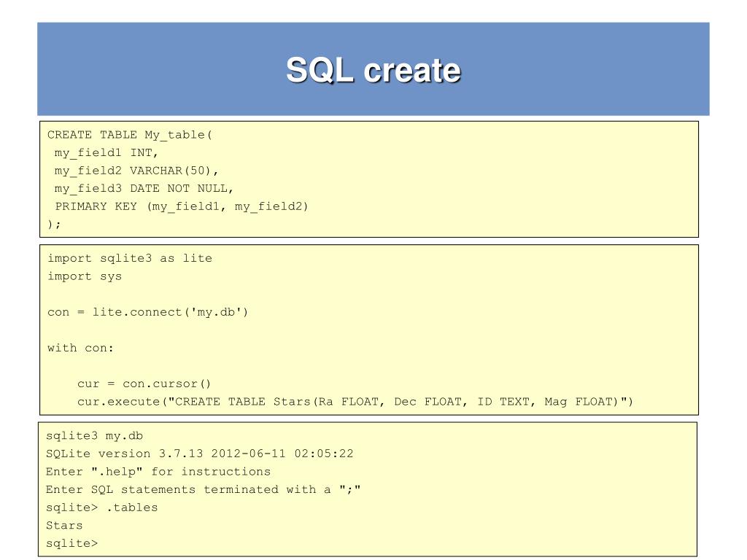Click the "my_field2 VARCHAR(50)," line
The height and width of the screenshot is (560, 747).
pos(136,171)
